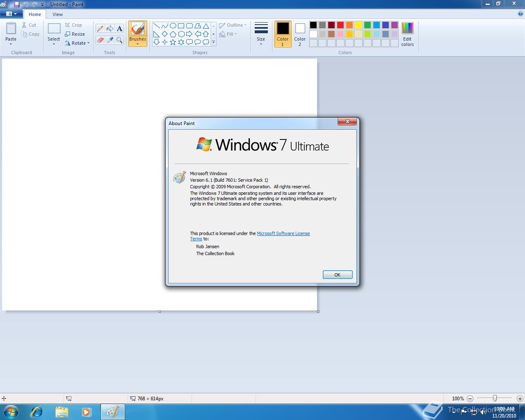Pick the Right triangle shape

(x=156, y=34)
